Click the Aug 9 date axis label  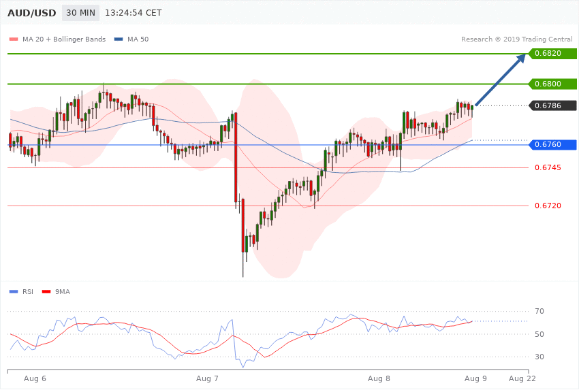pos(475,378)
